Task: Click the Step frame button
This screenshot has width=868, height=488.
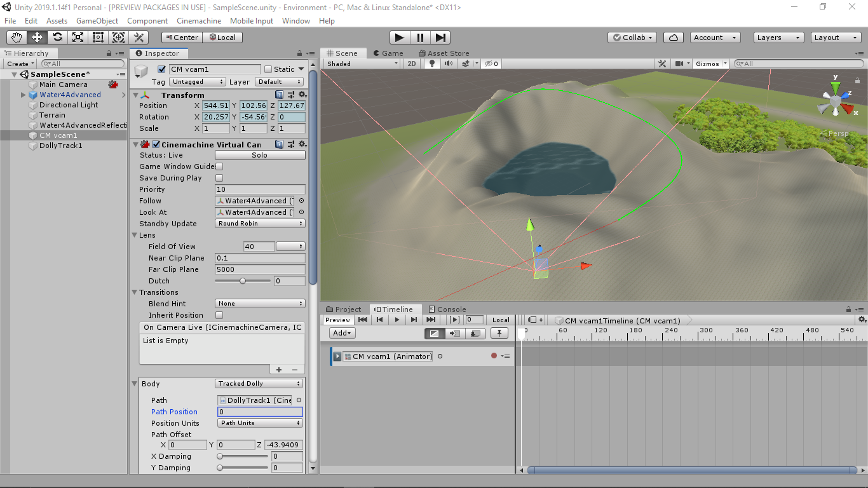Action: tap(440, 37)
